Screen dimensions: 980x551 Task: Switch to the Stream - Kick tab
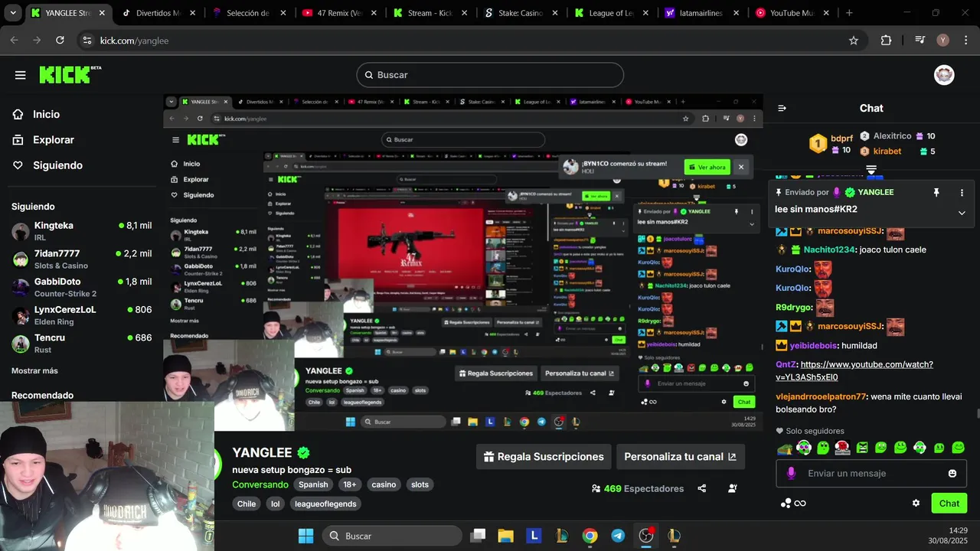tap(431, 13)
